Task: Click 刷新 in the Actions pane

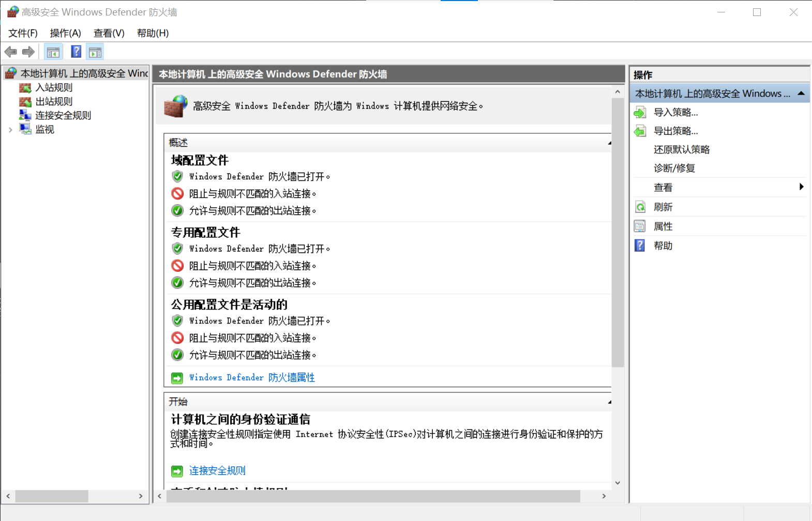Action: (663, 207)
